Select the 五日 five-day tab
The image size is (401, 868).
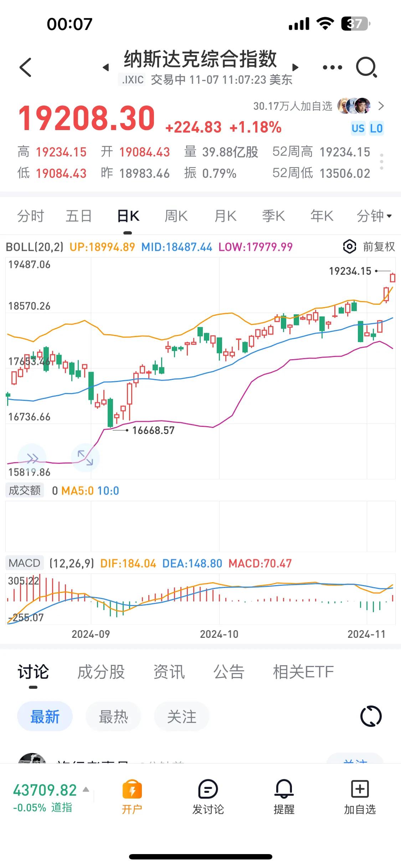pyautogui.click(x=79, y=216)
